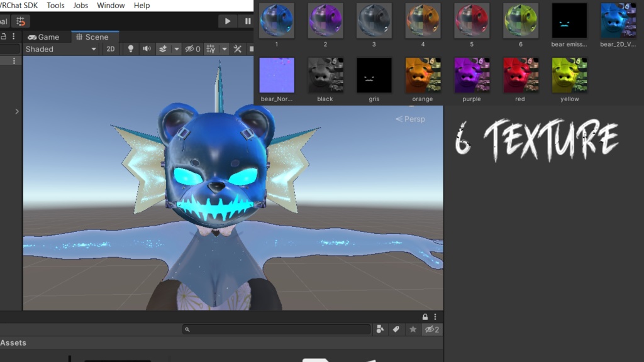Toggle scene view audio icon
The width and height of the screenshot is (644, 362).
(x=147, y=49)
